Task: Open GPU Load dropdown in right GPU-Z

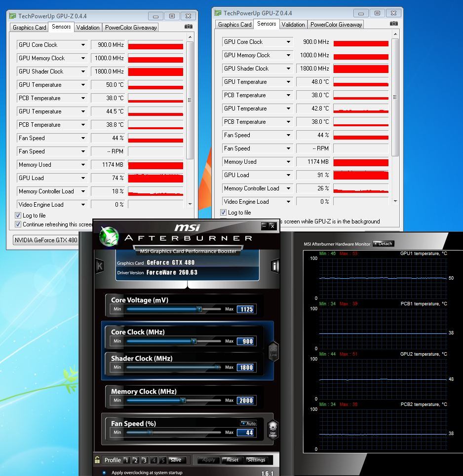Action: click(x=288, y=175)
